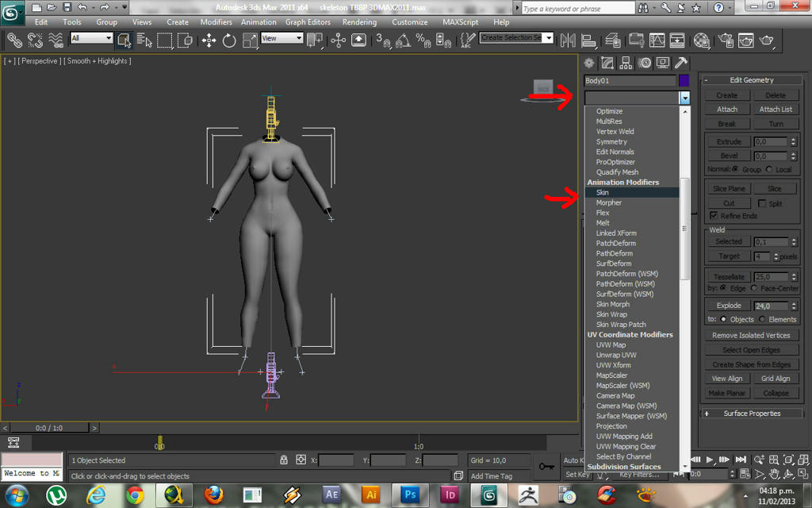Click the Set Keys key icon button
The image size is (812, 508).
tap(547, 466)
